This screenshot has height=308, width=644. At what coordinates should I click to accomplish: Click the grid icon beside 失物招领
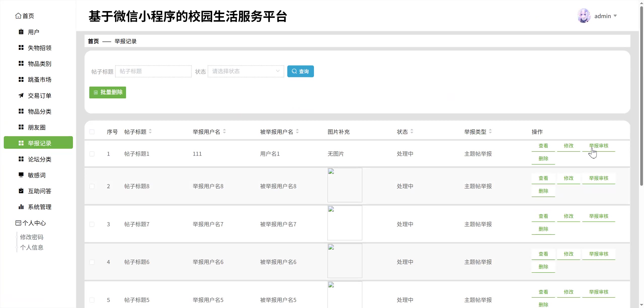21,48
